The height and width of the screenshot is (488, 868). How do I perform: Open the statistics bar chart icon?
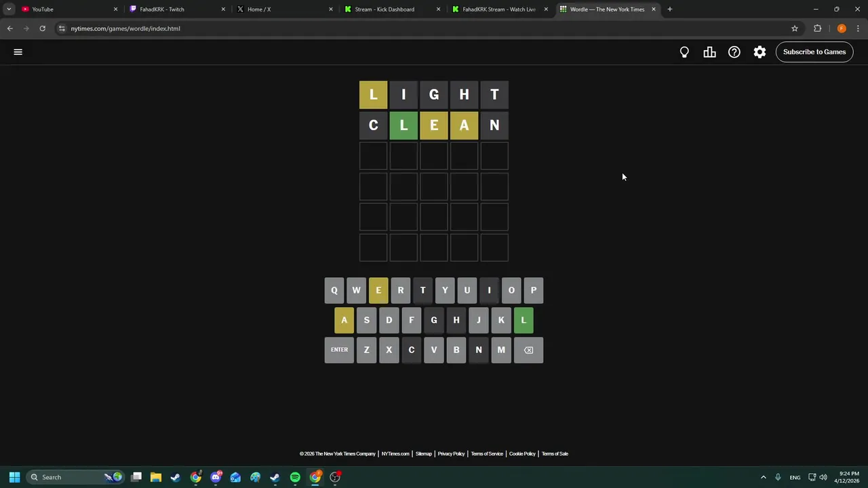(x=709, y=52)
